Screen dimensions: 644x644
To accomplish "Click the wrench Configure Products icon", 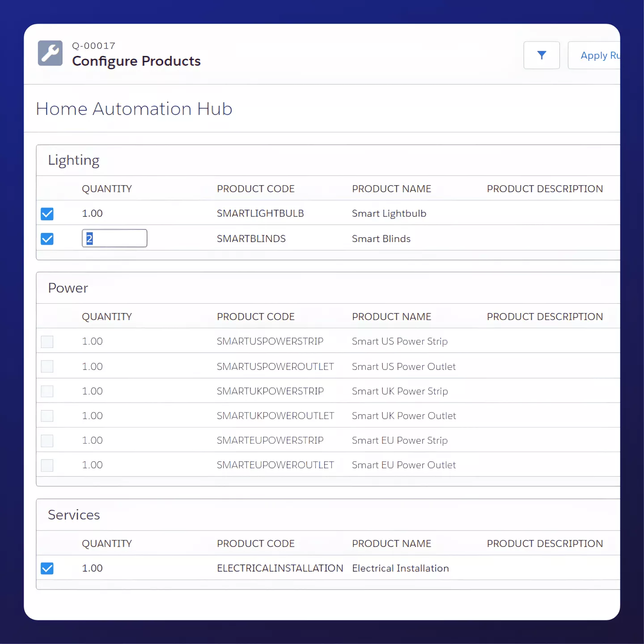I will (x=50, y=53).
